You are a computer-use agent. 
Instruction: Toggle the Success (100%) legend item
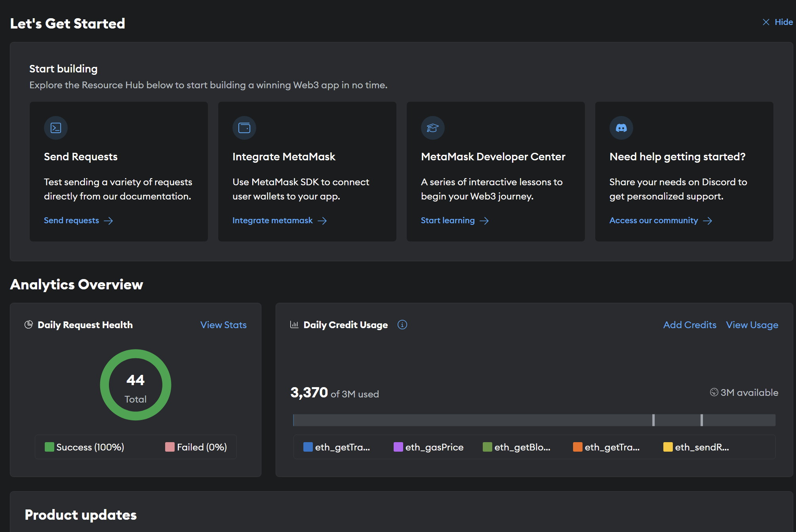tap(85, 447)
